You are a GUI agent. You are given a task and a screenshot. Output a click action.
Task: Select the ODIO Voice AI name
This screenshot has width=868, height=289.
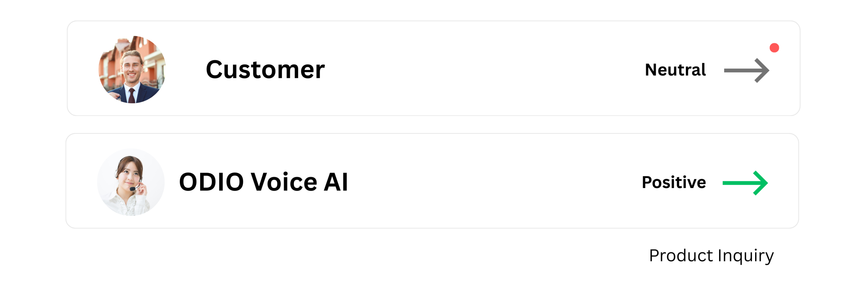tap(263, 182)
